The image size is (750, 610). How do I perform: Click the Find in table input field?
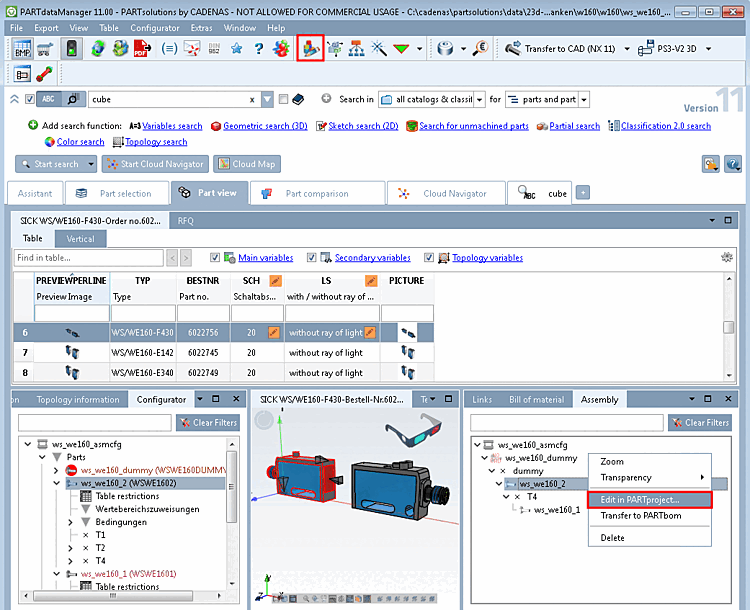tap(89, 258)
